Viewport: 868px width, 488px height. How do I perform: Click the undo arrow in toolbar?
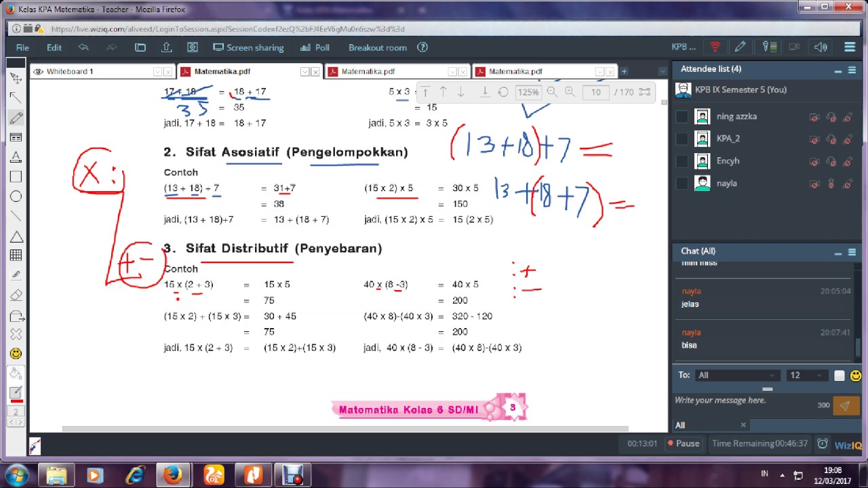pyautogui.click(x=83, y=47)
